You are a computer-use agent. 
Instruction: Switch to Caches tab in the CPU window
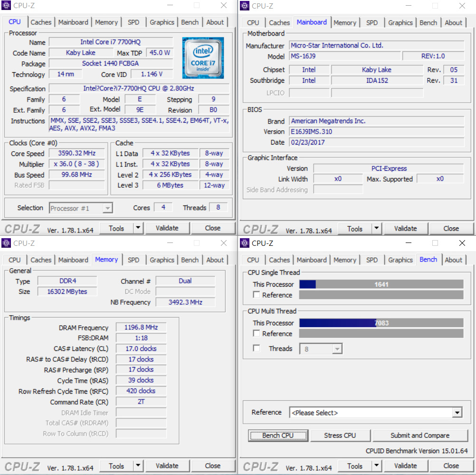(41, 22)
